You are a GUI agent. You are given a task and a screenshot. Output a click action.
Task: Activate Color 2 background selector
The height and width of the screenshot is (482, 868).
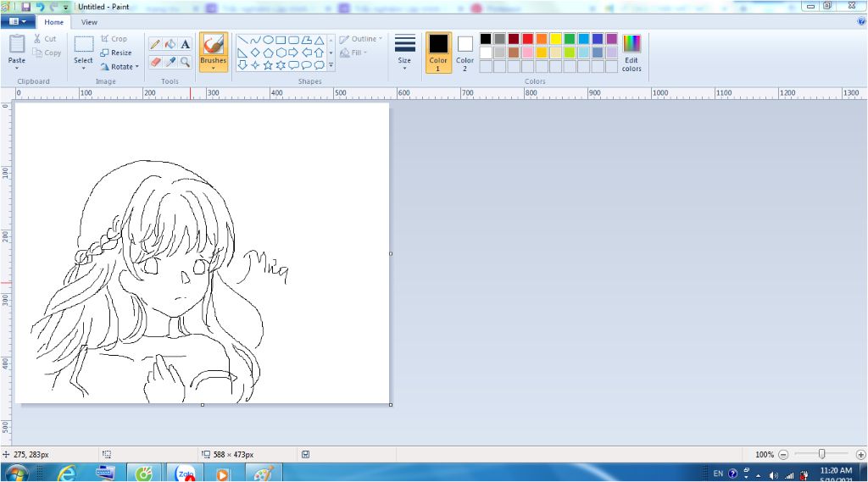pos(465,53)
